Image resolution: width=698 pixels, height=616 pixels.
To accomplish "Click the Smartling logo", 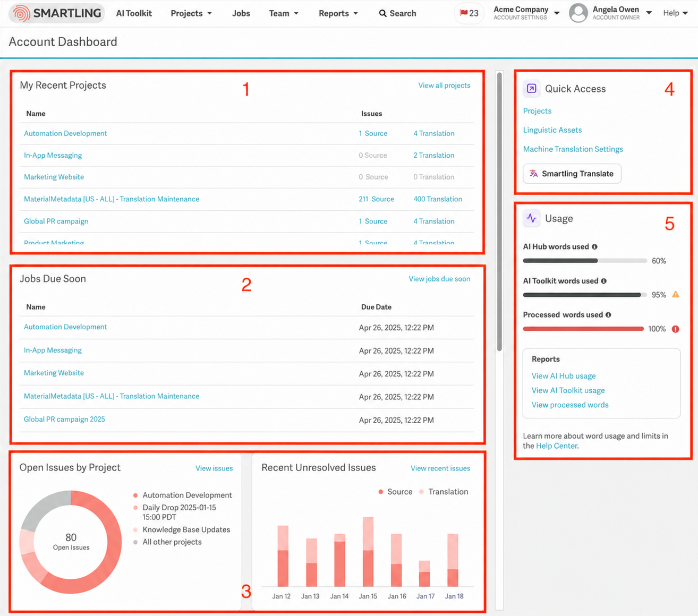I will point(57,13).
